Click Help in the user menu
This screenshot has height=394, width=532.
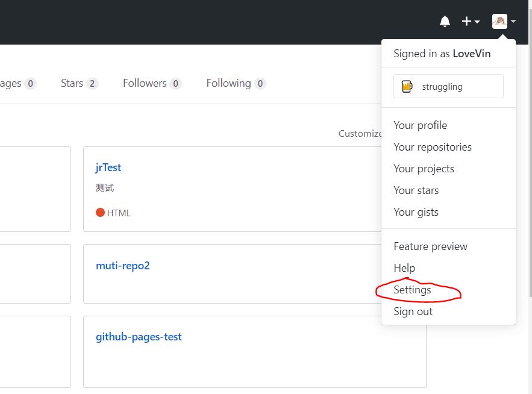coord(404,268)
